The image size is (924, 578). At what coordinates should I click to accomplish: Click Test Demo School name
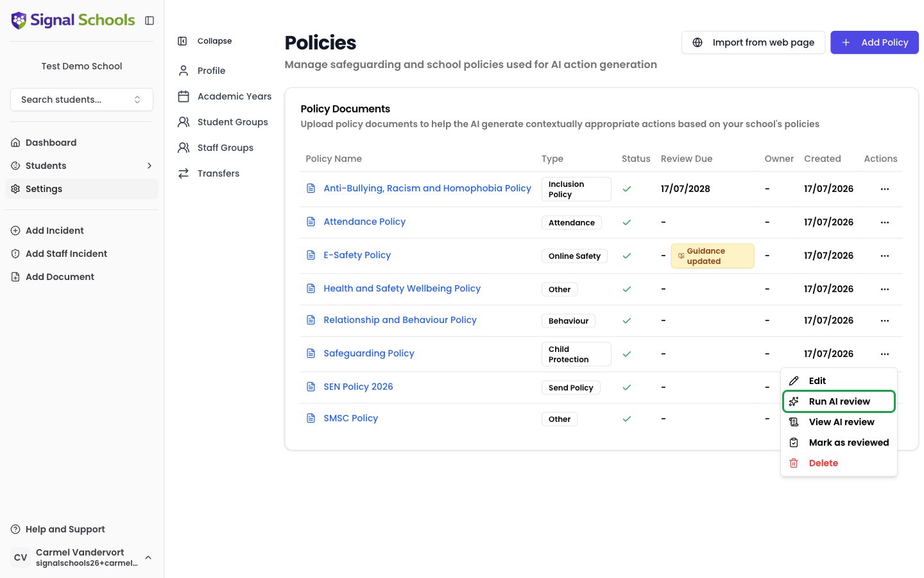(81, 66)
